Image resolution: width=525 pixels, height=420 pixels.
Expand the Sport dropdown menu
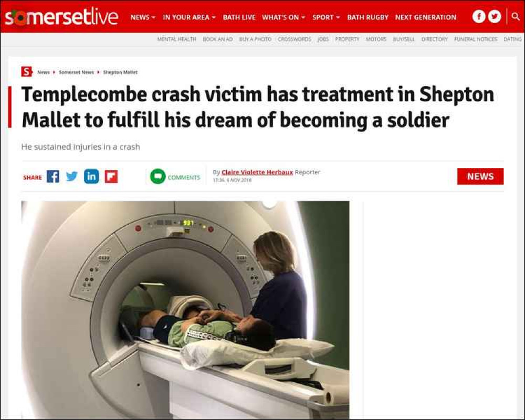[326, 17]
